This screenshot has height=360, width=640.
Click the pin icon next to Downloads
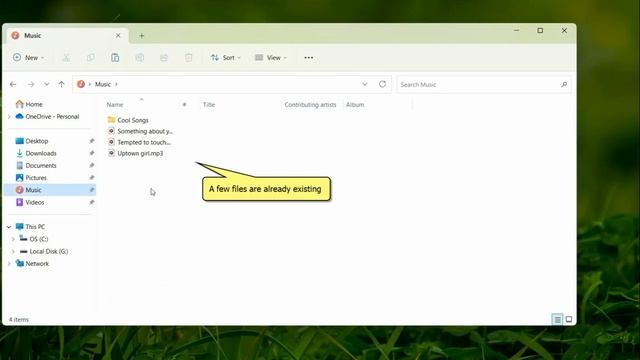click(92, 153)
